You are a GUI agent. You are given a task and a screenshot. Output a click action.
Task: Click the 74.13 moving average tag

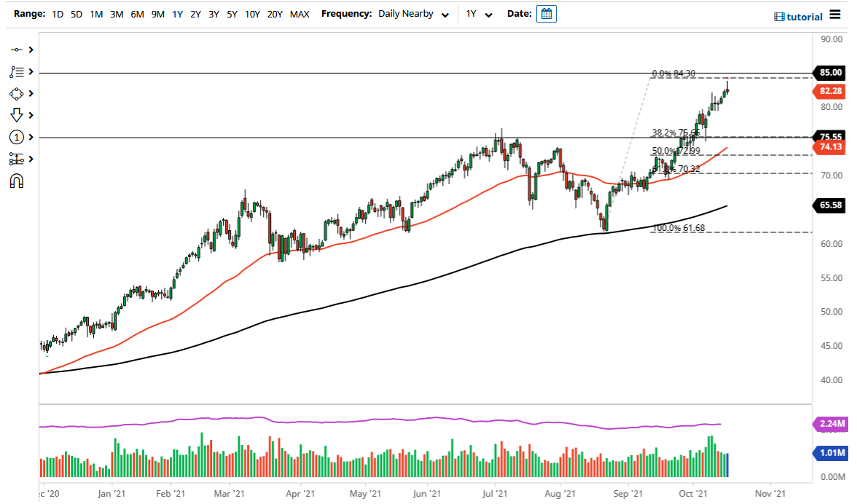click(830, 147)
